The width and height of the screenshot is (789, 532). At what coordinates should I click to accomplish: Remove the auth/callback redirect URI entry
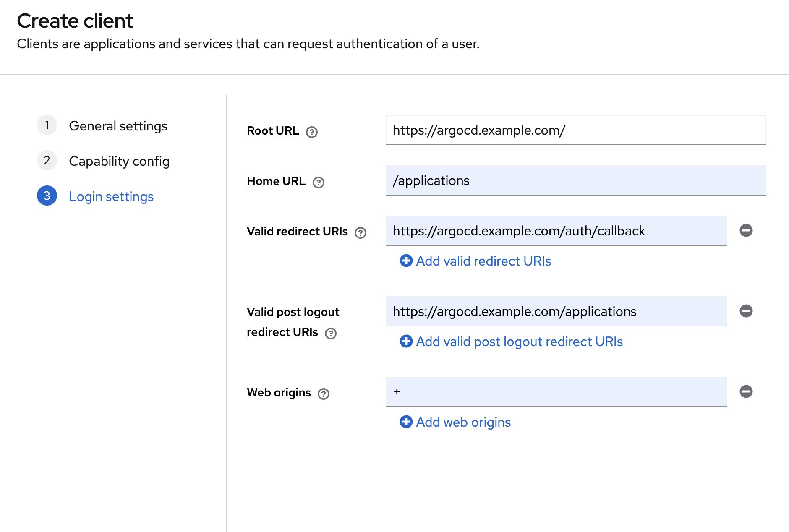tap(746, 230)
